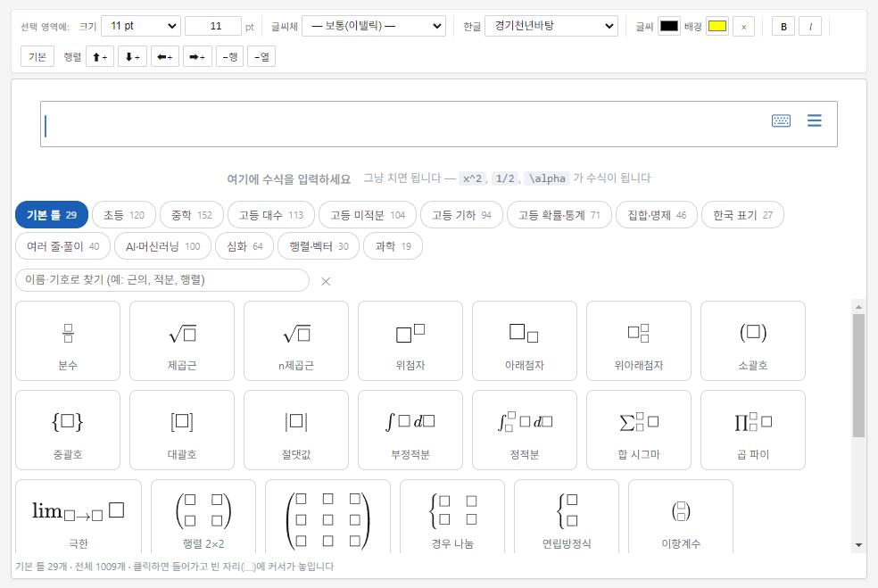Click the −열 remove column button
This screenshot has width=878, height=588.
pyautogui.click(x=261, y=56)
